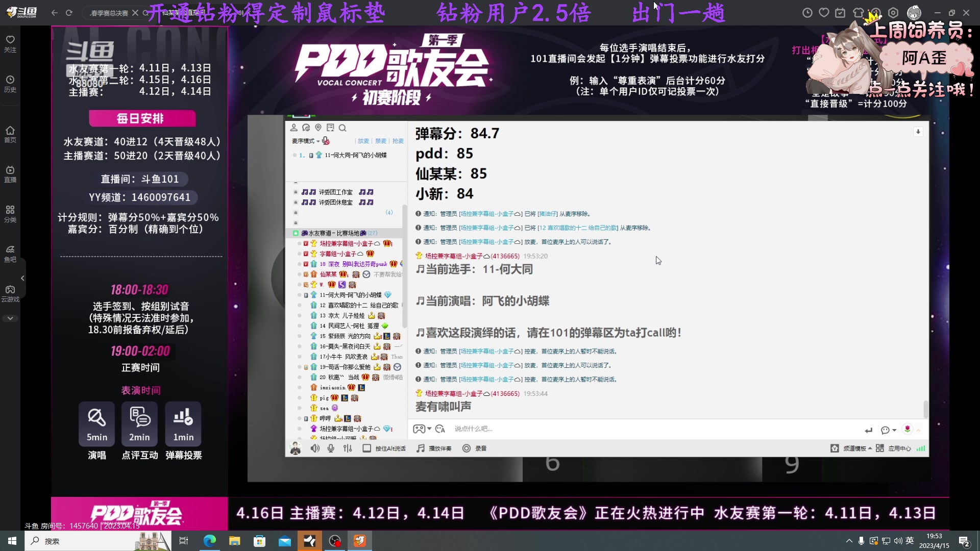Image resolution: width=980 pixels, height=551 pixels.
Task: Open user avatar in title bar
Action: pos(914,13)
